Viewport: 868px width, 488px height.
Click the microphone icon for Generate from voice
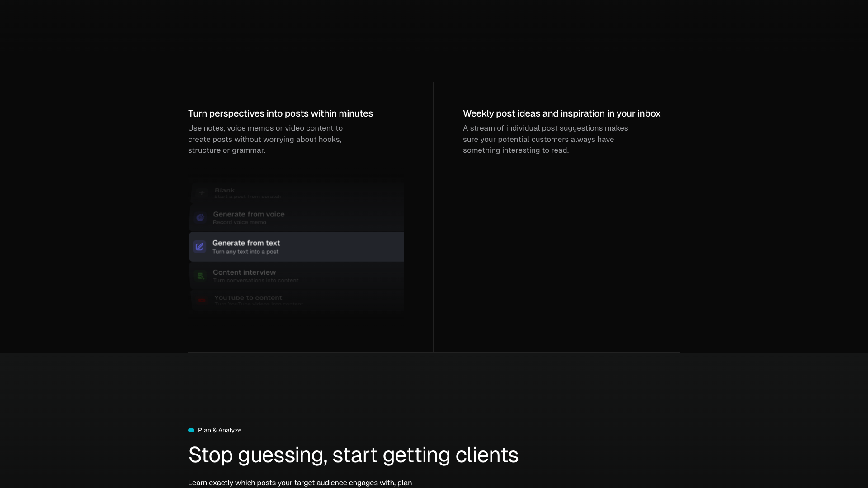[200, 217]
